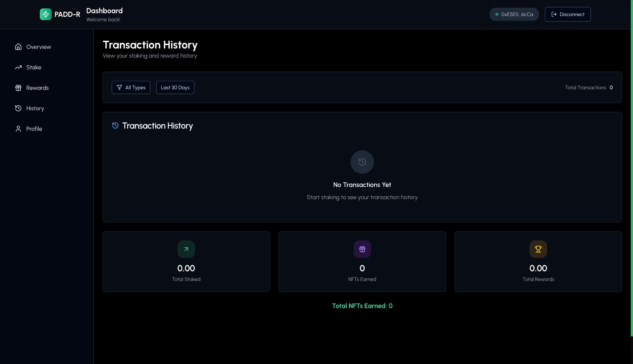Navigate to the Profile section
Viewport: 633px width, 364px height.
pos(34,129)
